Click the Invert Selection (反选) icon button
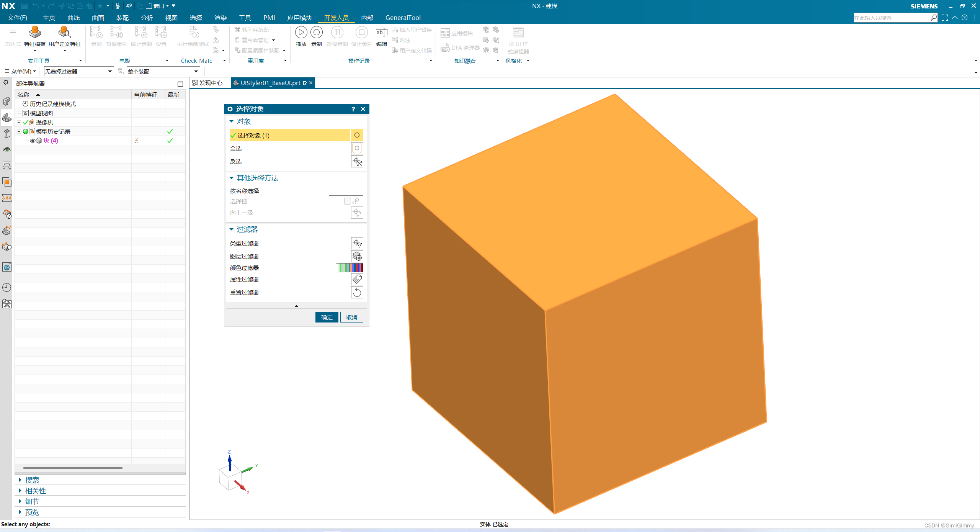The height and width of the screenshot is (532, 980). click(x=357, y=161)
